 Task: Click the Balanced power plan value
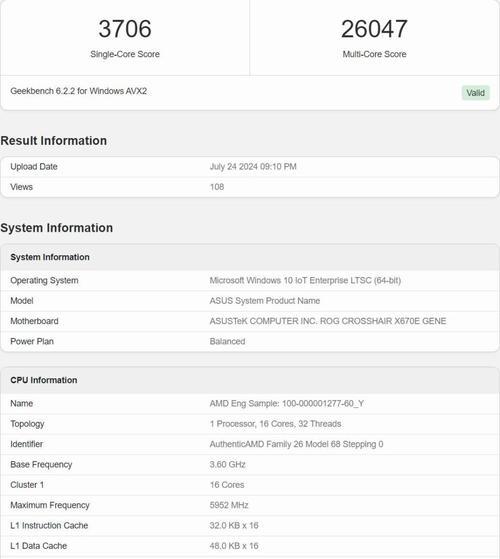227,341
